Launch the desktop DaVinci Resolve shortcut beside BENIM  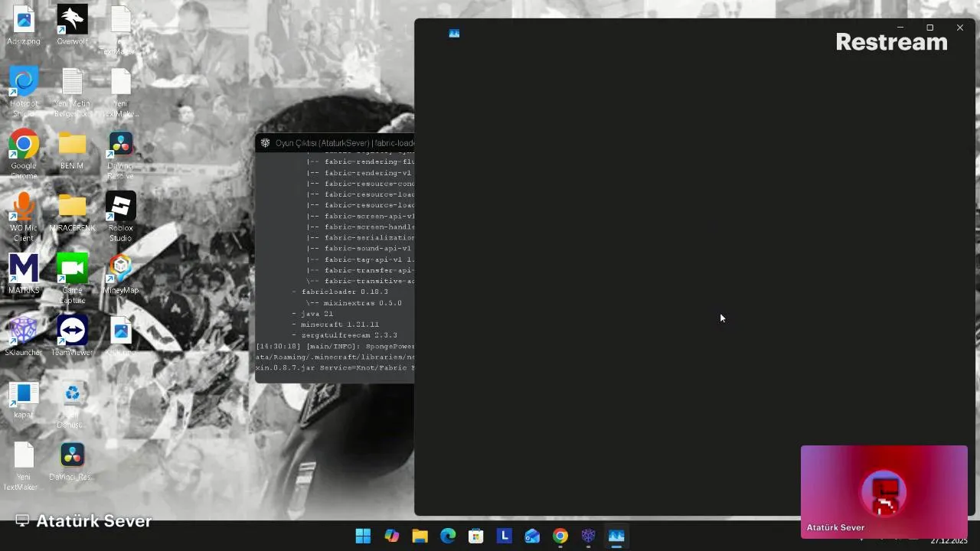(120, 154)
